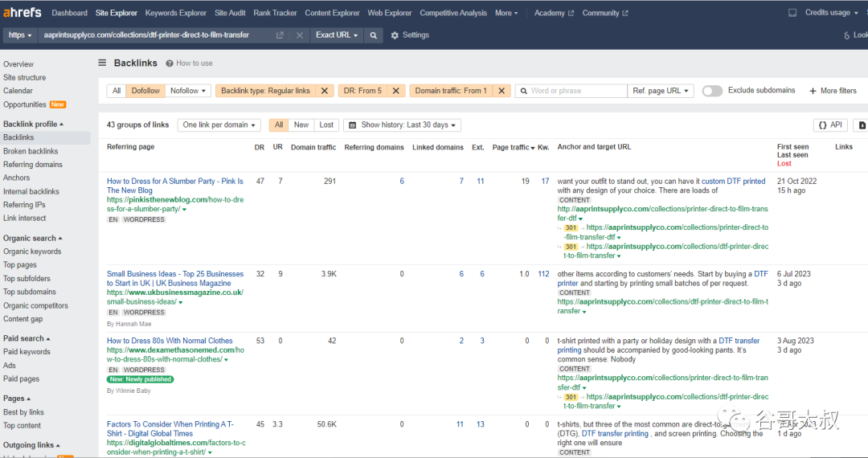Screen dimensions: 868x458
Task: Collapse the Organic search section
Action: (33, 238)
